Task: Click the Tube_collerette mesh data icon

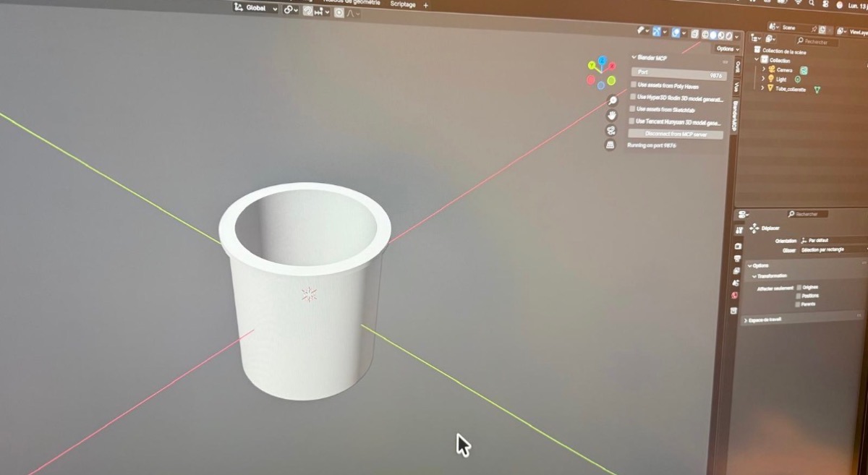Action: (817, 90)
